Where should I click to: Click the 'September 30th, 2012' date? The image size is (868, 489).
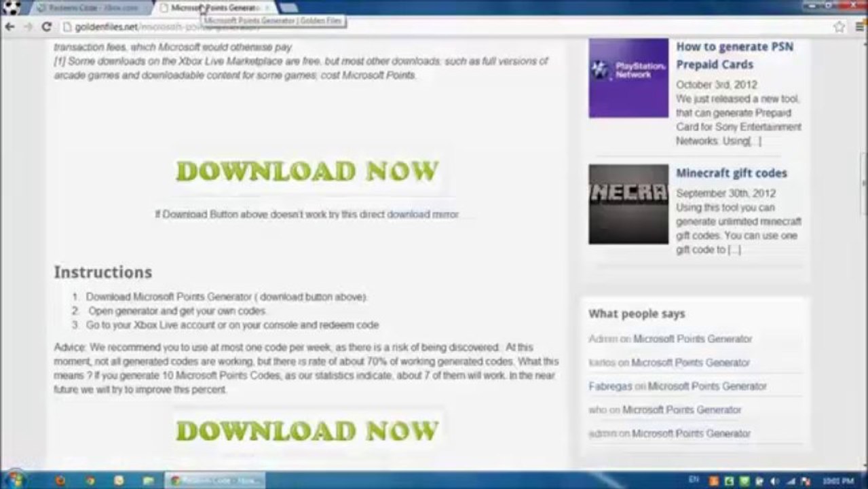725,194
